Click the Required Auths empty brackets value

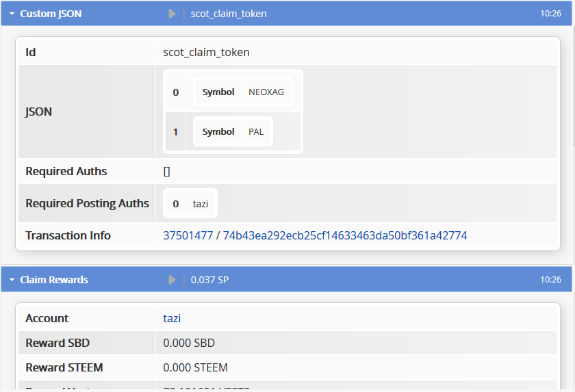tap(167, 172)
